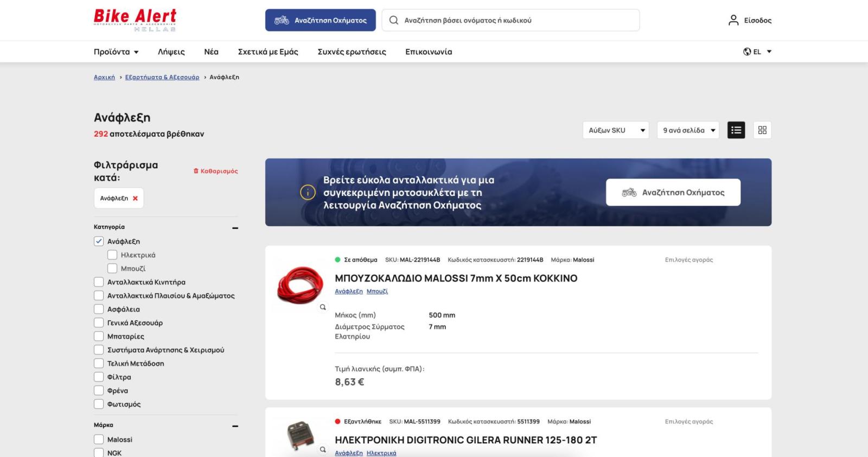Open the red Malossi cable product thumbnail
The height and width of the screenshot is (457, 868).
pyautogui.click(x=301, y=284)
